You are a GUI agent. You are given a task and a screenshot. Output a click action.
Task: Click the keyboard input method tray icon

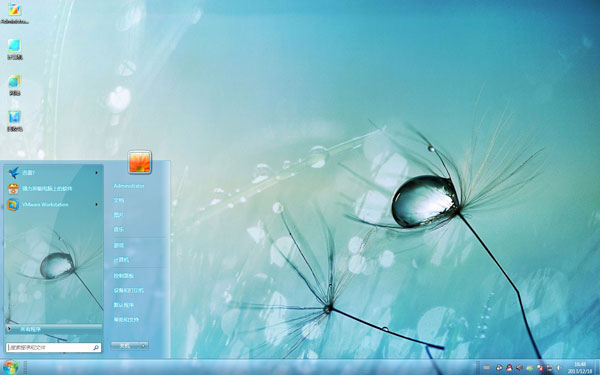pos(486,368)
